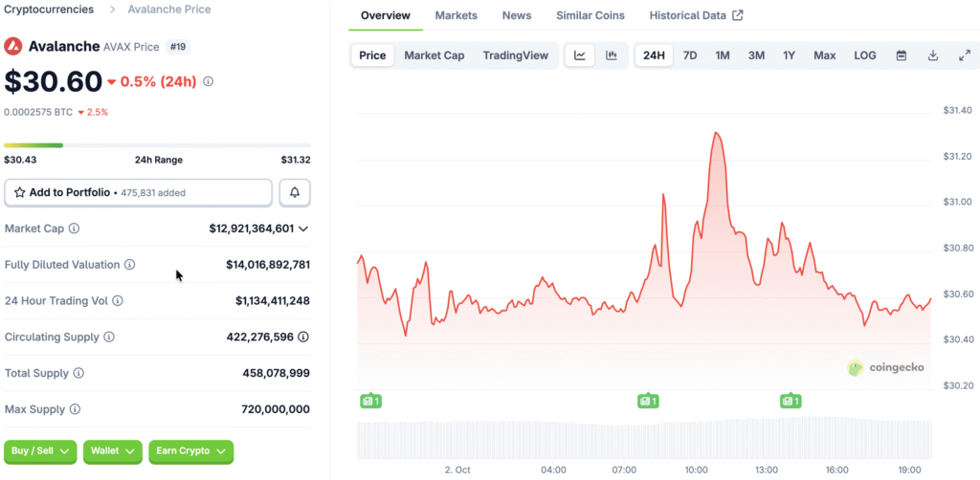Click the price alert bell icon
The image size is (980, 480).
tap(295, 192)
